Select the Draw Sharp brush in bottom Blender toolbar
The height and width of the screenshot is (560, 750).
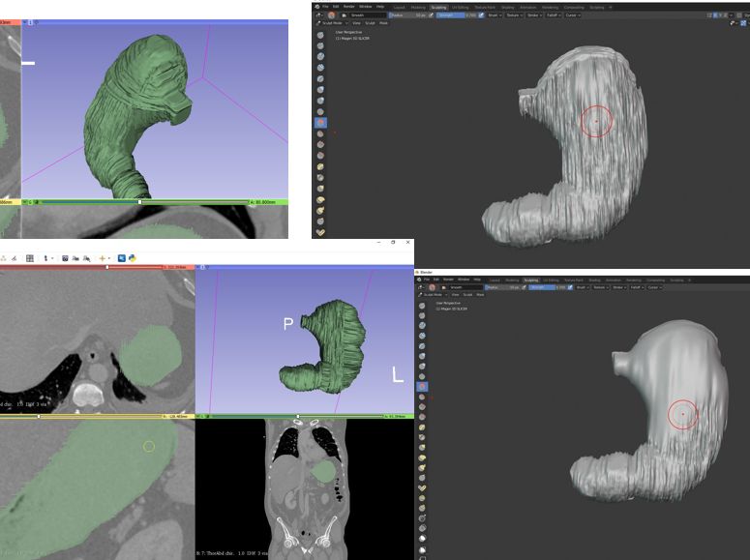[x=422, y=315]
